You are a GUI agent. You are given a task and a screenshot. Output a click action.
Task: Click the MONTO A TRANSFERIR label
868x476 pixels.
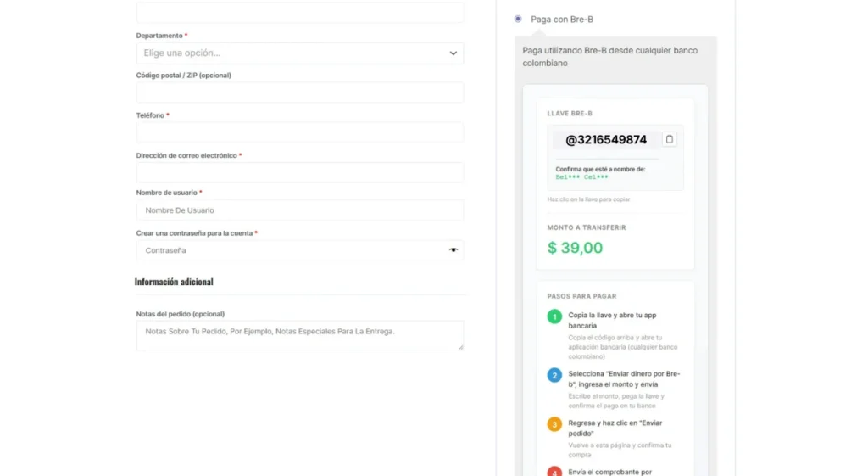587,227
